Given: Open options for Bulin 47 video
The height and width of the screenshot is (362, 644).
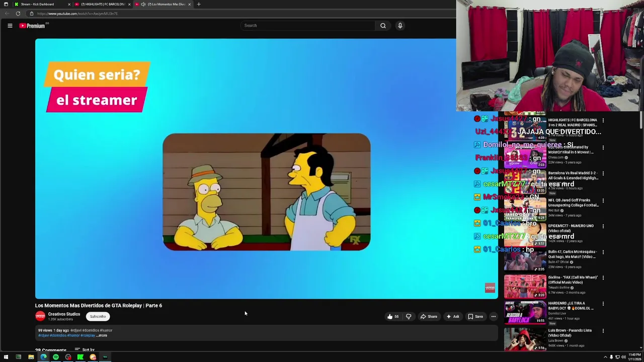Looking at the screenshot, I should coord(603,252).
